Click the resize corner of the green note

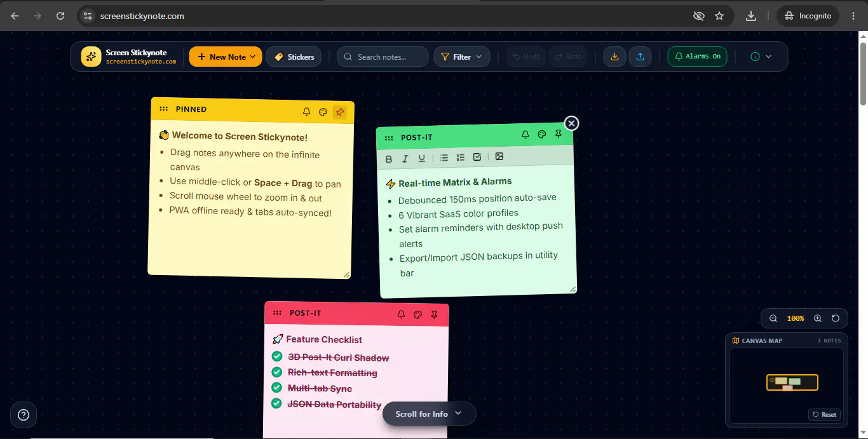573,289
